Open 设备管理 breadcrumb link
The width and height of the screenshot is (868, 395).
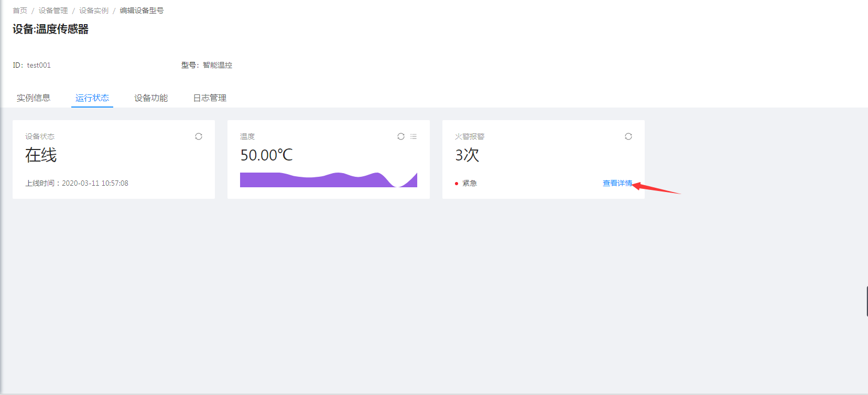coord(53,10)
